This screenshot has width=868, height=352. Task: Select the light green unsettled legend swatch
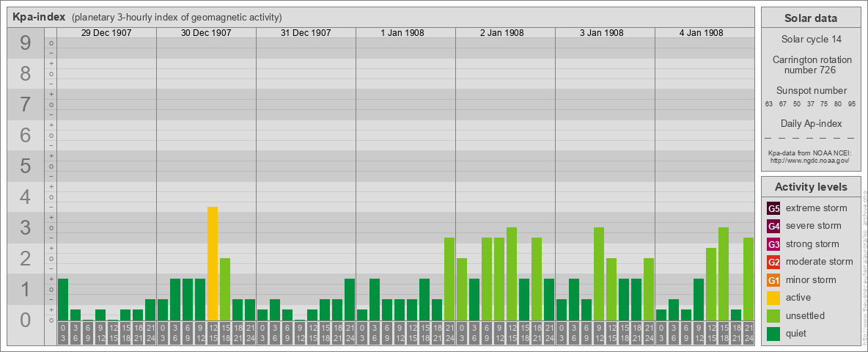pos(773,315)
